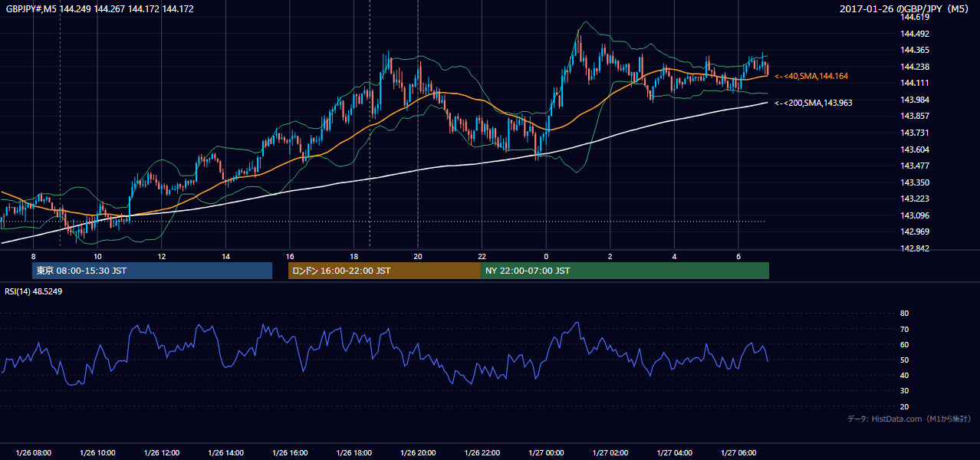Click price axis value 143.984
The image size is (980, 460).
tap(915, 100)
